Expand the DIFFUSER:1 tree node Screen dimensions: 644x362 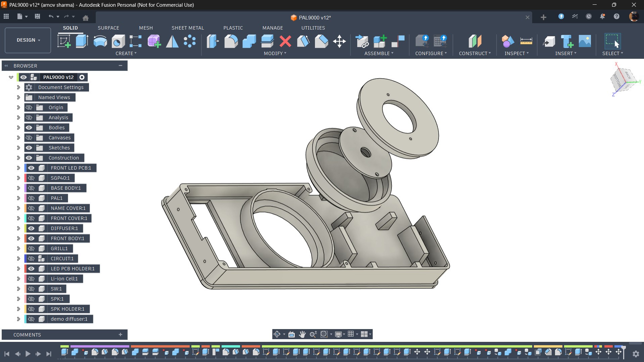point(18,228)
